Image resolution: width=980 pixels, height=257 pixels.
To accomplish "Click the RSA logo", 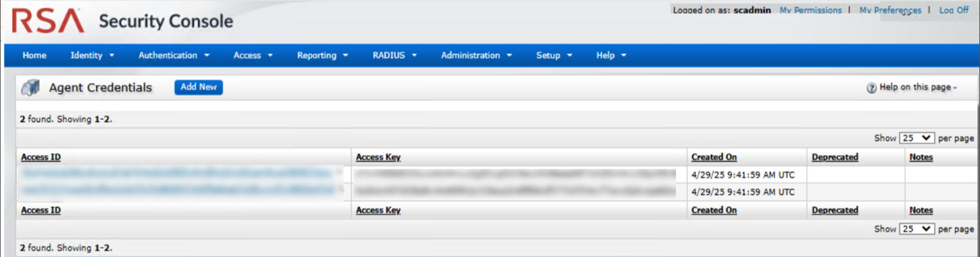I will tap(48, 21).
